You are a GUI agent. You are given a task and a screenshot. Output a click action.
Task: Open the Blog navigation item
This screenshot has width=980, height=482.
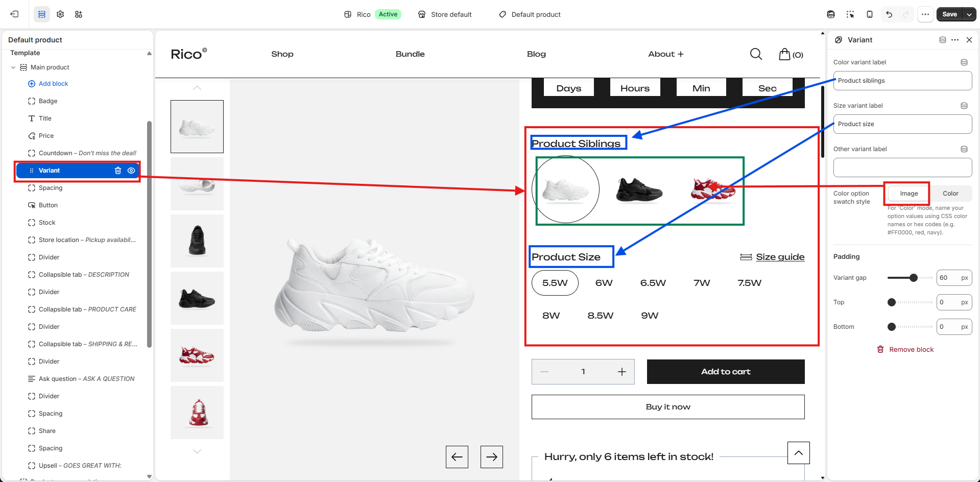[x=536, y=54]
